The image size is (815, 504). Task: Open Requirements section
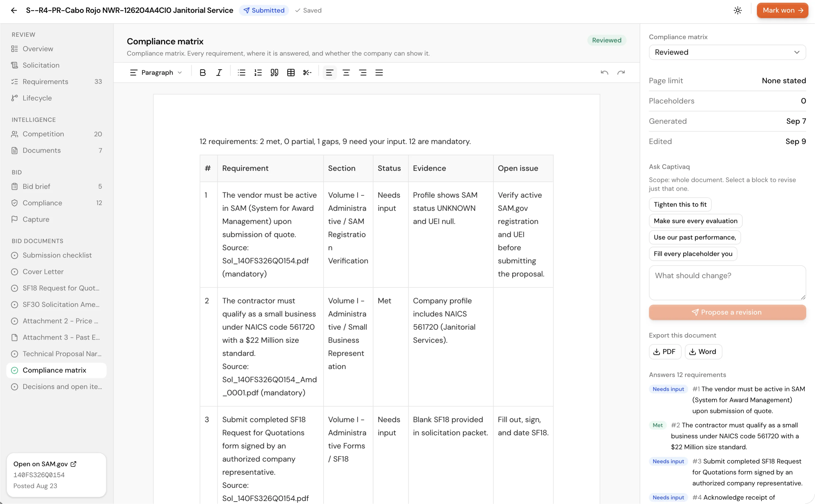56,82
